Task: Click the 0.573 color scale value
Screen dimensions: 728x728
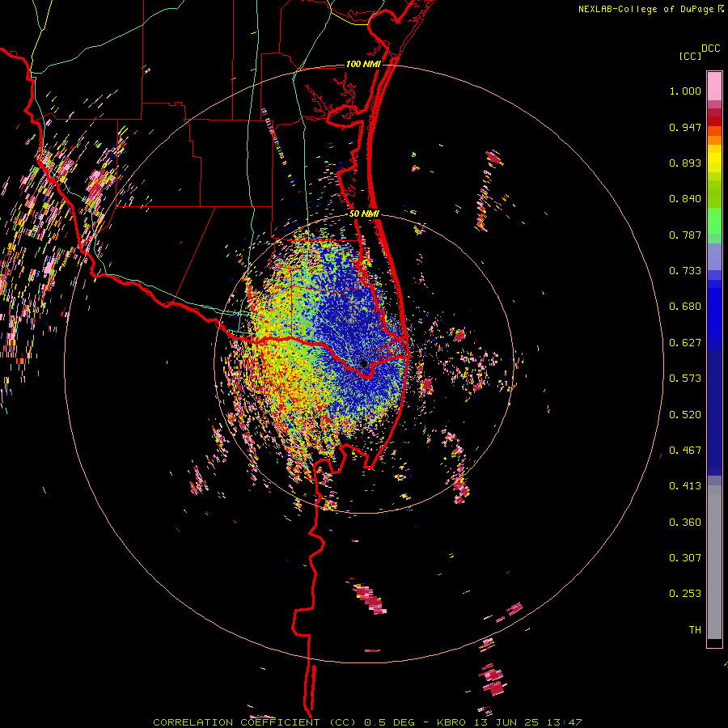Action: pos(685,379)
